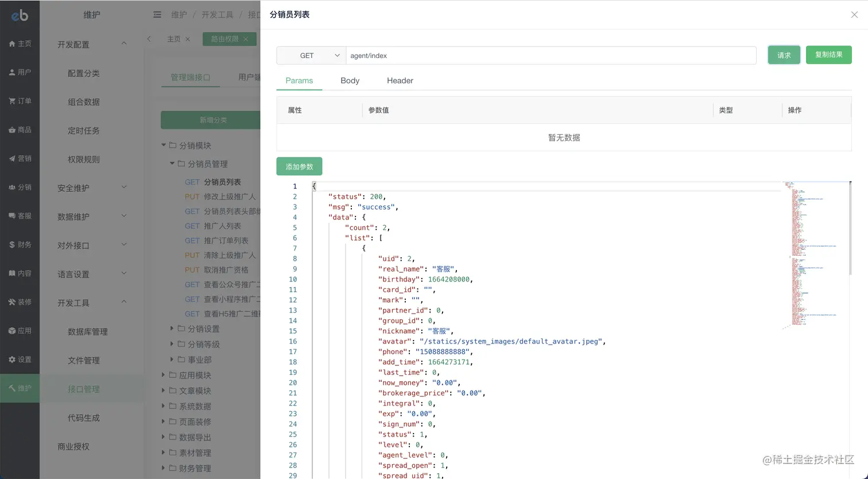The width and height of the screenshot is (868, 479).
Task: Switch to the Body tab
Action: click(350, 80)
